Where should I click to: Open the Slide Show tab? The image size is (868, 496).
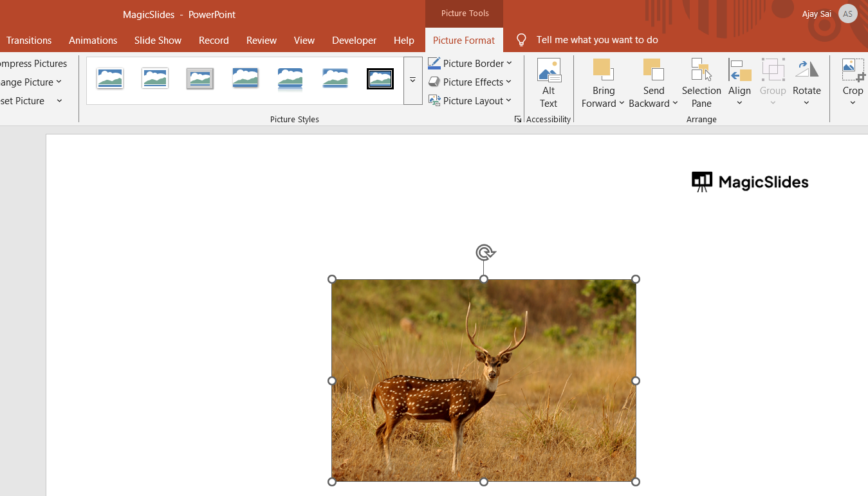click(158, 40)
